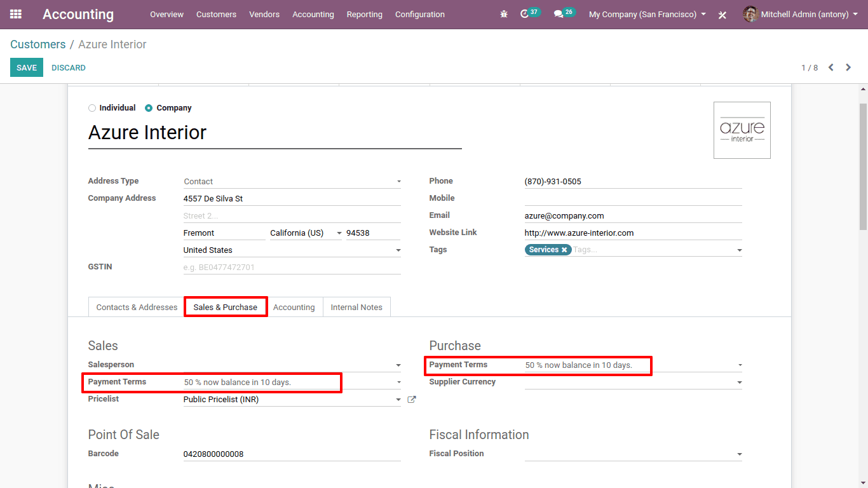Open the Address Type dropdown

click(292, 182)
